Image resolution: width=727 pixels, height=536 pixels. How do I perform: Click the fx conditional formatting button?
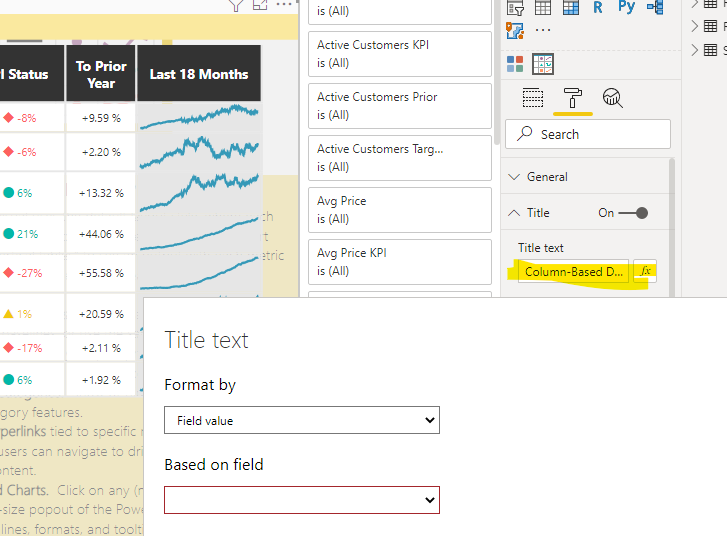click(645, 271)
